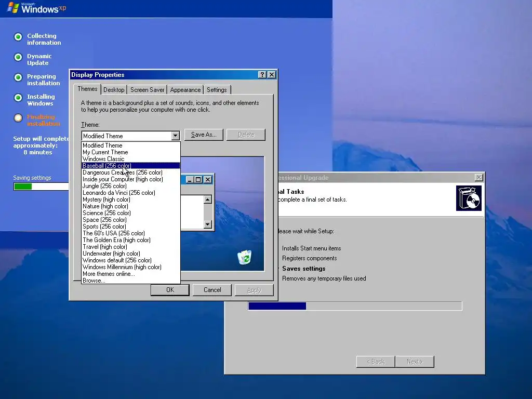
Task: Select My Current Theme from the list
Action: pos(130,152)
